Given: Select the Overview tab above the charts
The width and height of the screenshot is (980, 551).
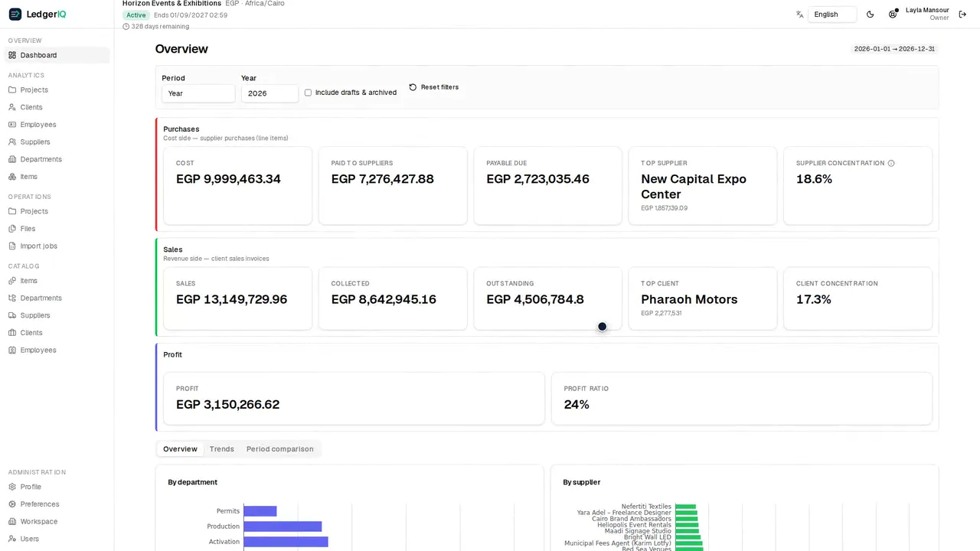Looking at the screenshot, I should (x=180, y=449).
